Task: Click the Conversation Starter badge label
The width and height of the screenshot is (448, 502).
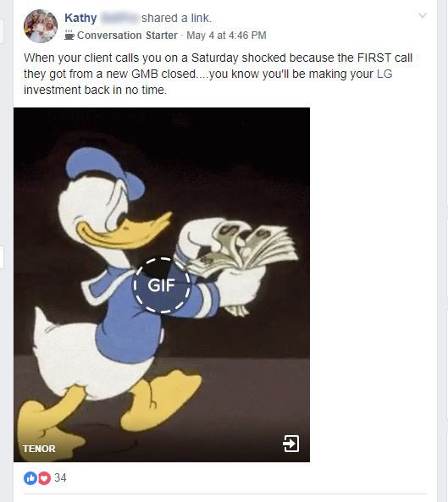Action: tap(127, 36)
